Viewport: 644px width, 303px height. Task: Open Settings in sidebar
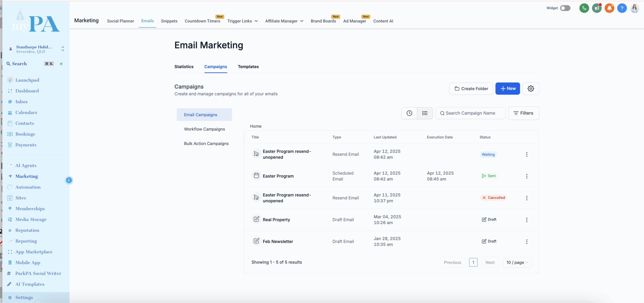[x=24, y=297]
